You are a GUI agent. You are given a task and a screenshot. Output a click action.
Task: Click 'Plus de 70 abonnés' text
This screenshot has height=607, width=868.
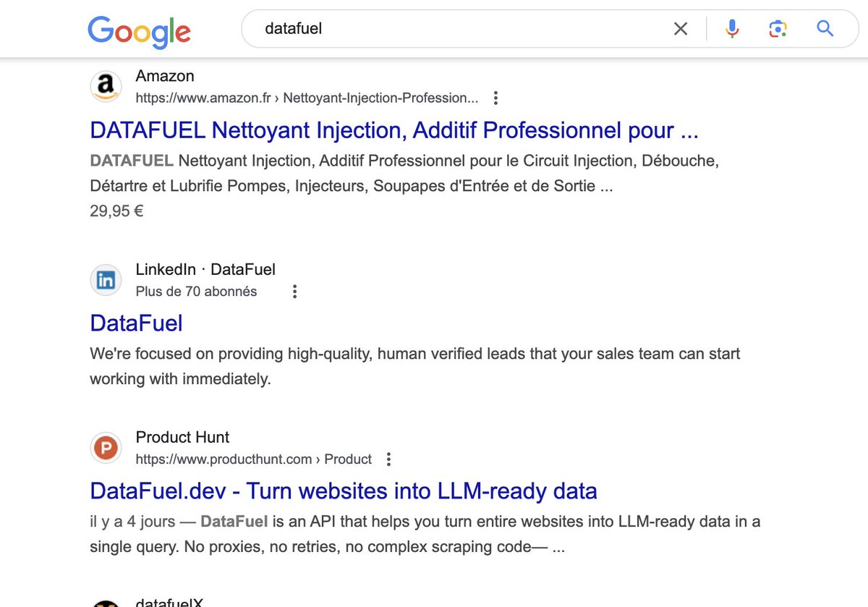pos(196,292)
